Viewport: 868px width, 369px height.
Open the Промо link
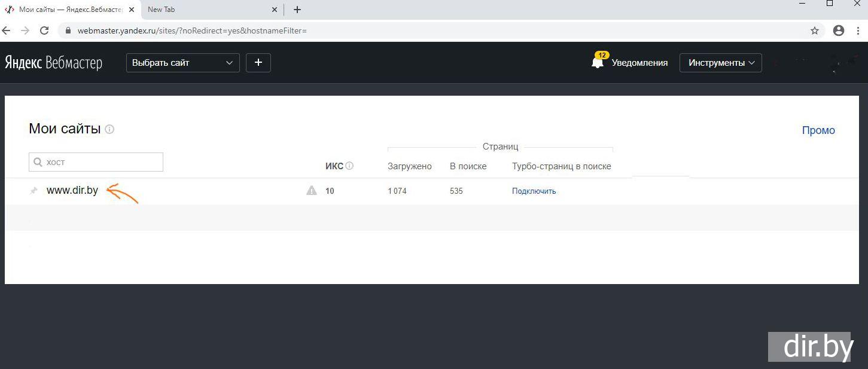[x=818, y=130]
